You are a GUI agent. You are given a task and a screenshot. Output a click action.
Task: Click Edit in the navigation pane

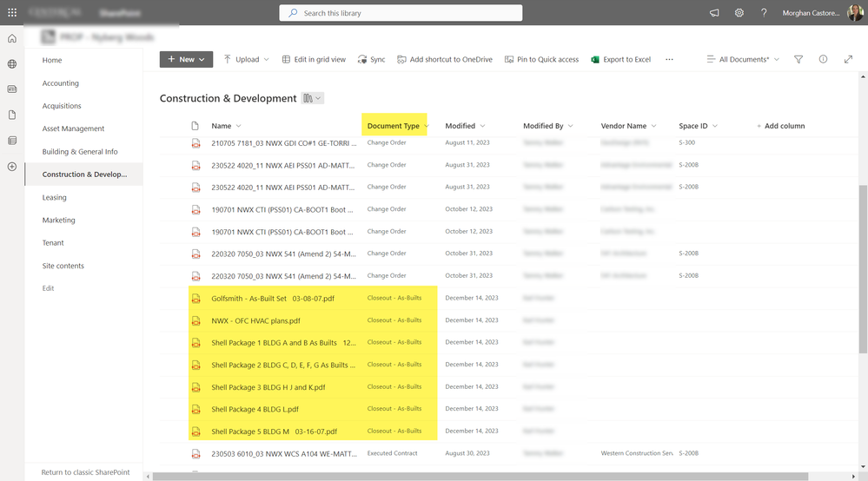pyautogui.click(x=48, y=288)
